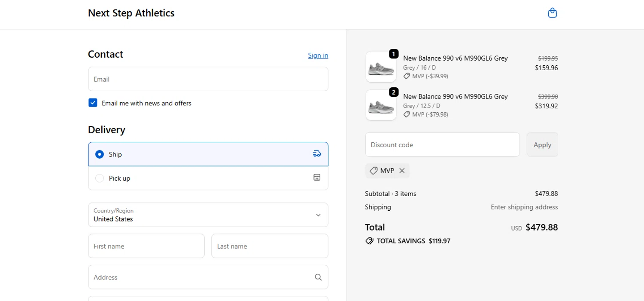Click the Apply discount button

pos(542,144)
